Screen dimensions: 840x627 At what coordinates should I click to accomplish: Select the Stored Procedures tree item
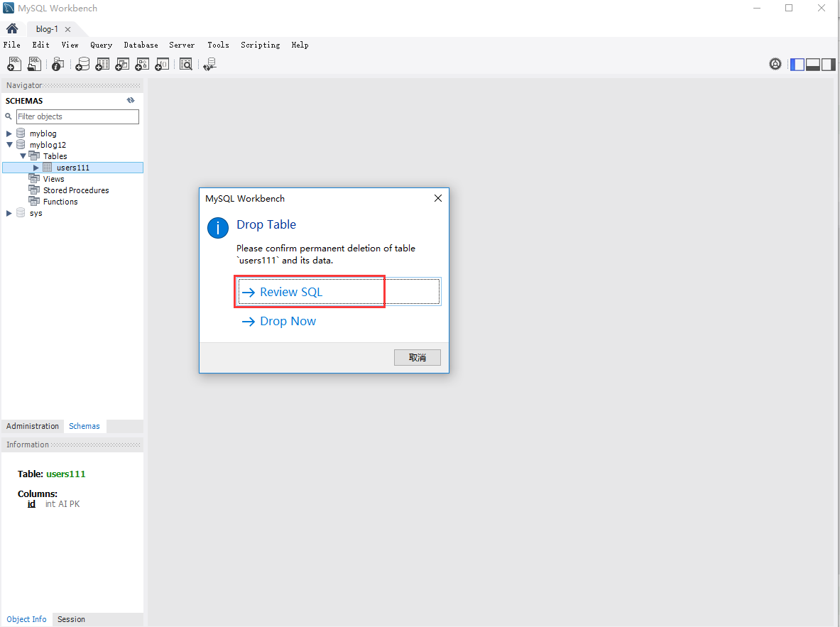[x=76, y=190]
